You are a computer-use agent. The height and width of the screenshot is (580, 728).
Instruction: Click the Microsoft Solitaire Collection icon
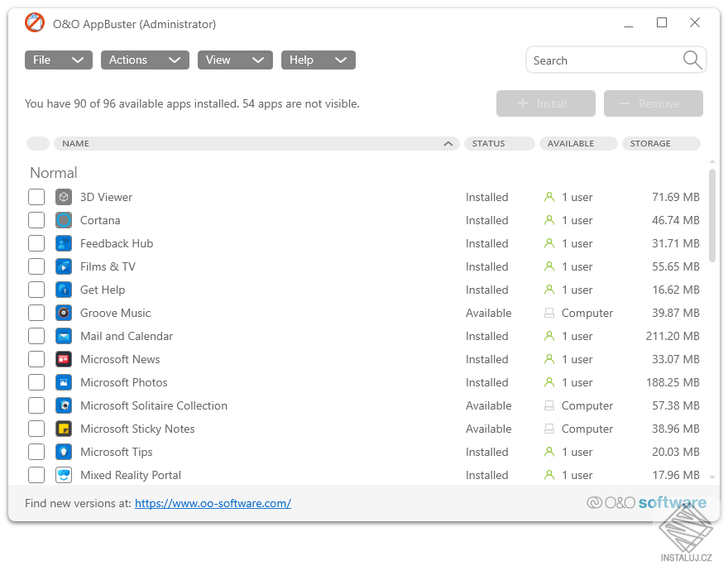[64, 406]
